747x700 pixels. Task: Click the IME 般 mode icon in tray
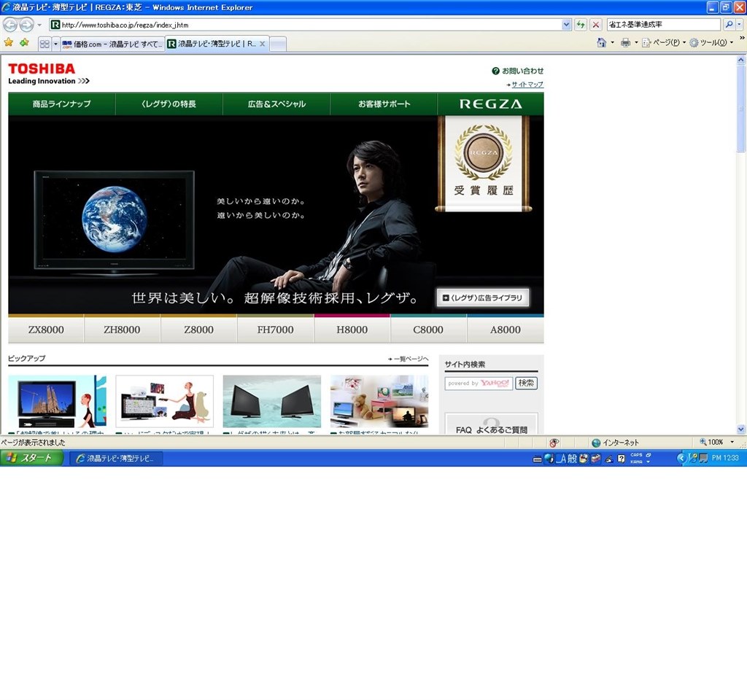572,458
